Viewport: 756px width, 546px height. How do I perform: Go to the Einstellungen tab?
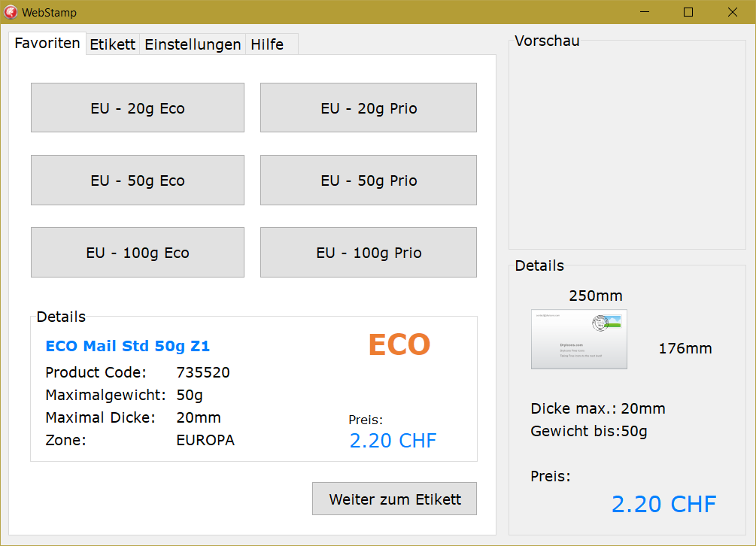(x=193, y=44)
